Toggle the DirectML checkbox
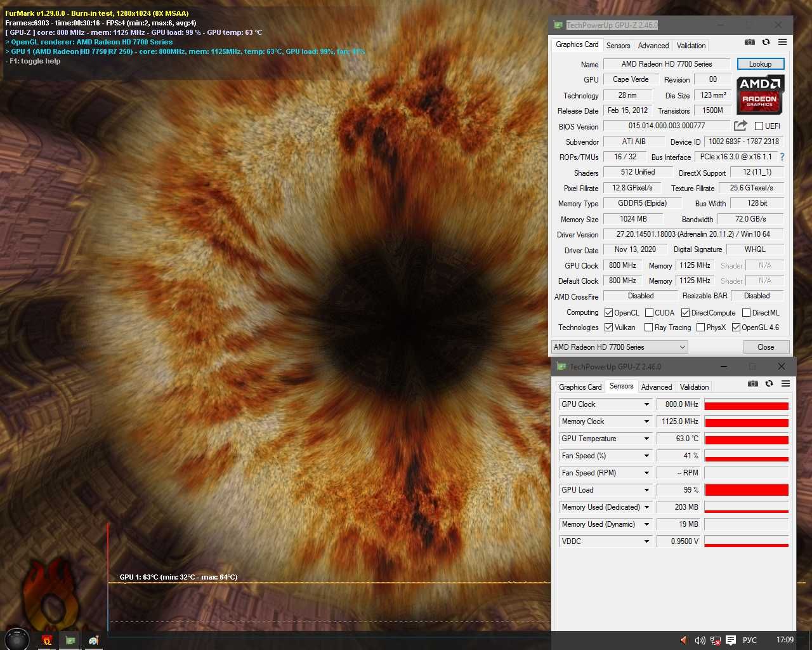 [x=747, y=312]
